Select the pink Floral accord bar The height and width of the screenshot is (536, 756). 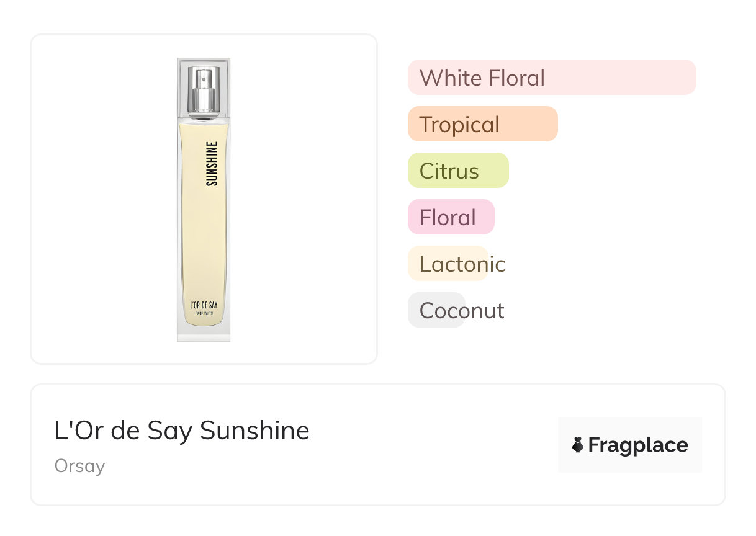451,217
